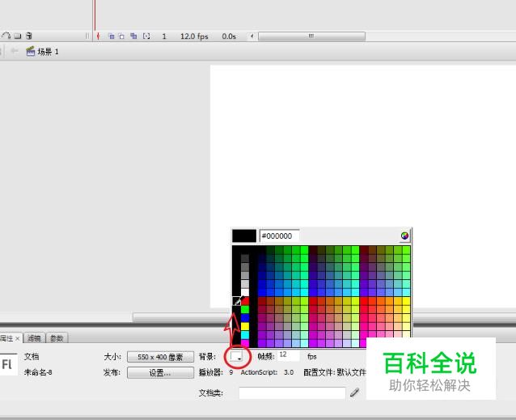Viewport: 516px width, 420px height.
Task: Click the black current color preview
Action: coord(244,235)
